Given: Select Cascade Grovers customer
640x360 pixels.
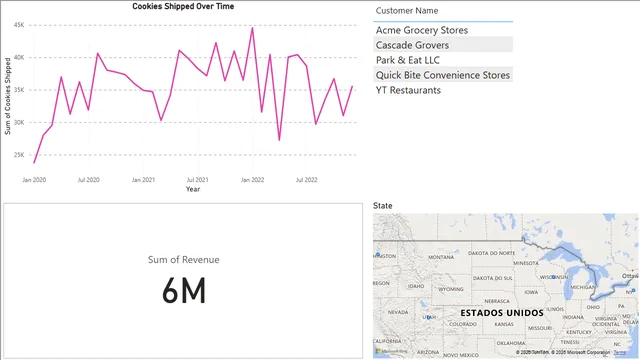Looking at the screenshot, I should click(x=443, y=45).
